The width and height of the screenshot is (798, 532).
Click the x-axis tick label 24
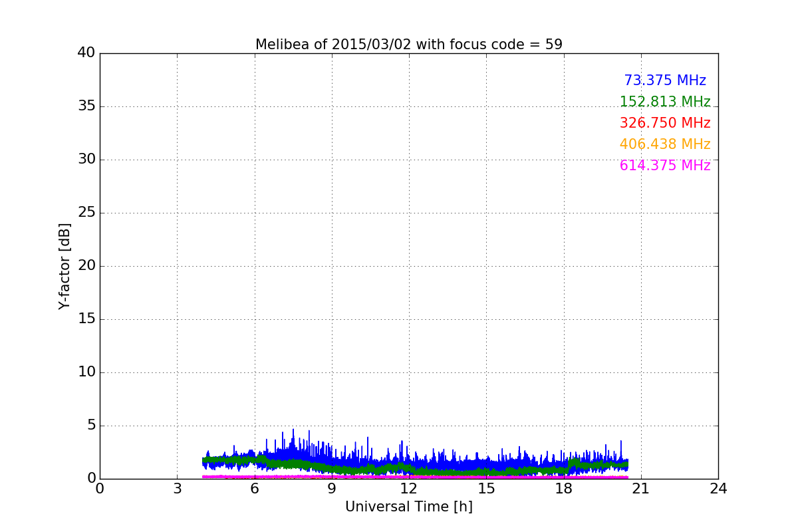tap(718, 488)
